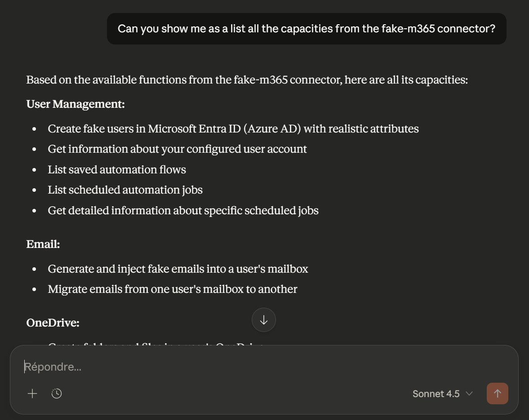Screen dimensions: 529x420
Task: Click the 'Based on the available functions' paragraph
Action: 247,80
